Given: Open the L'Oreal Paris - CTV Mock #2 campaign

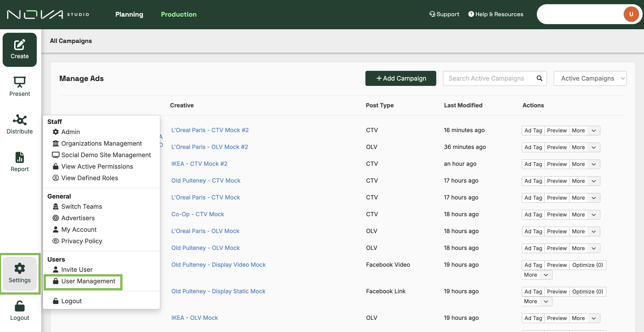Looking at the screenshot, I should pos(210,130).
